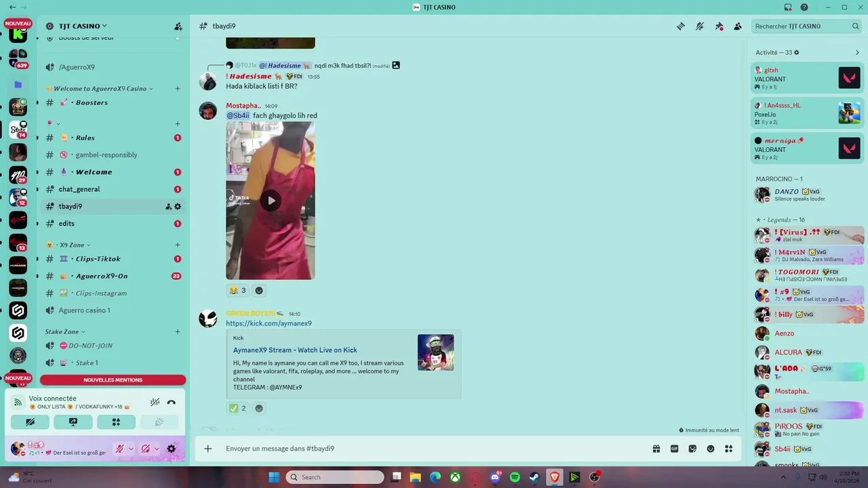Open user settings gear
Viewport: 868px width, 488px height.
pos(172,449)
